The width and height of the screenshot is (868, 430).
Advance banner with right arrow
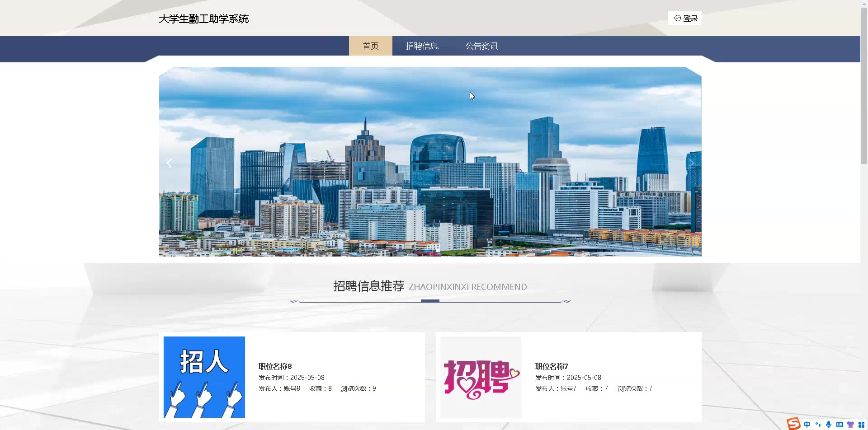691,163
